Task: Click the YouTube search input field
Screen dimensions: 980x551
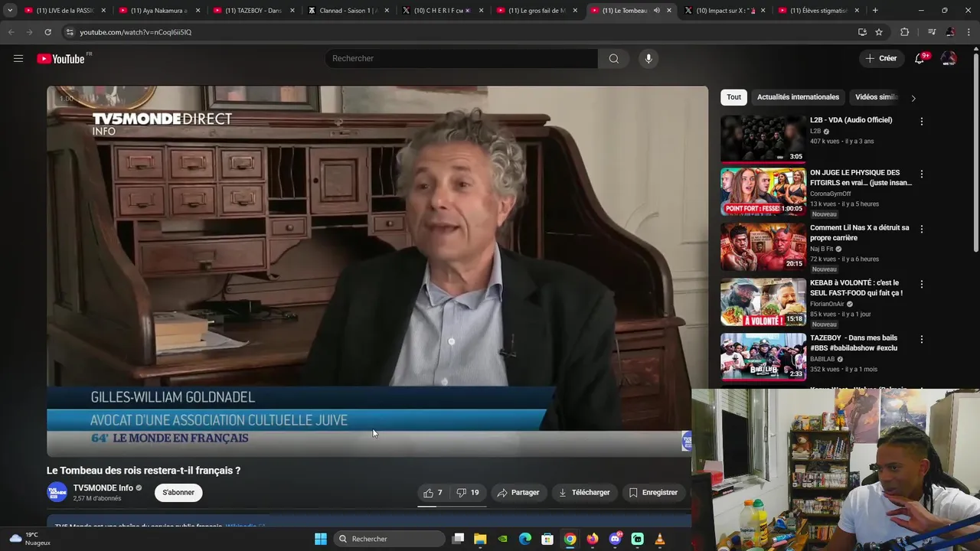Action: 462,59
